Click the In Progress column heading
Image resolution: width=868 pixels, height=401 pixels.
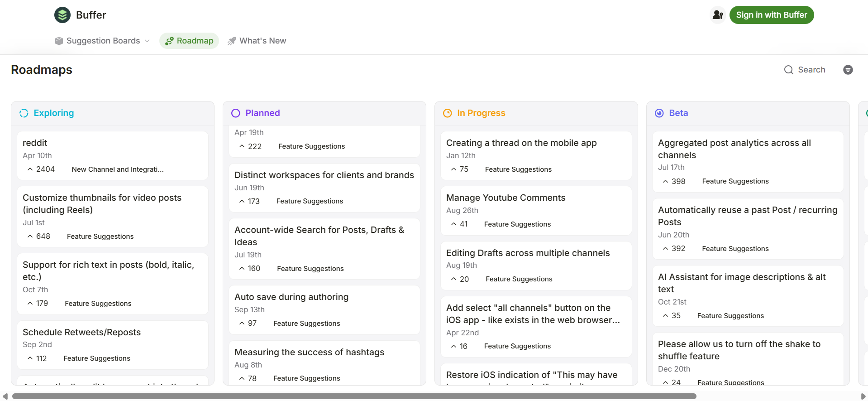pyautogui.click(x=481, y=113)
